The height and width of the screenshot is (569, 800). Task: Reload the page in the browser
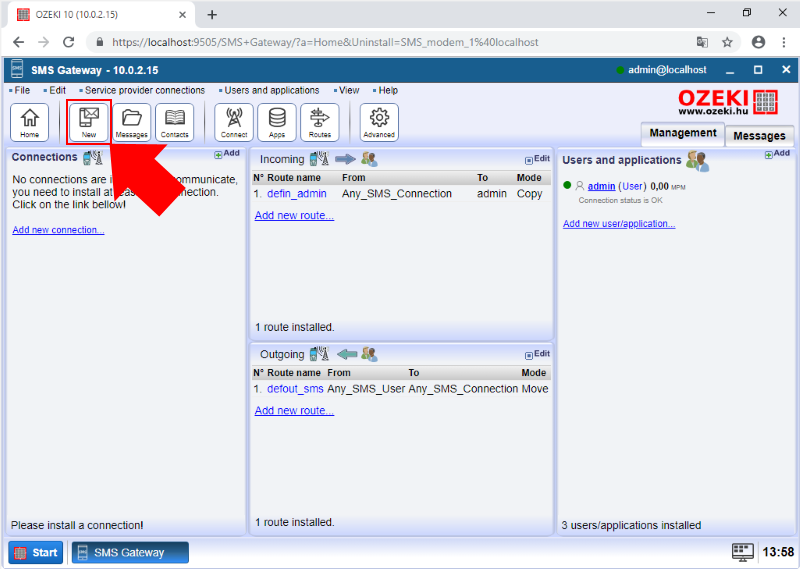click(x=68, y=42)
